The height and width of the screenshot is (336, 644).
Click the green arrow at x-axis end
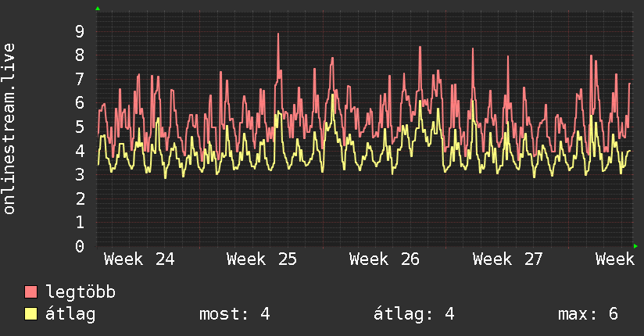tap(635, 246)
